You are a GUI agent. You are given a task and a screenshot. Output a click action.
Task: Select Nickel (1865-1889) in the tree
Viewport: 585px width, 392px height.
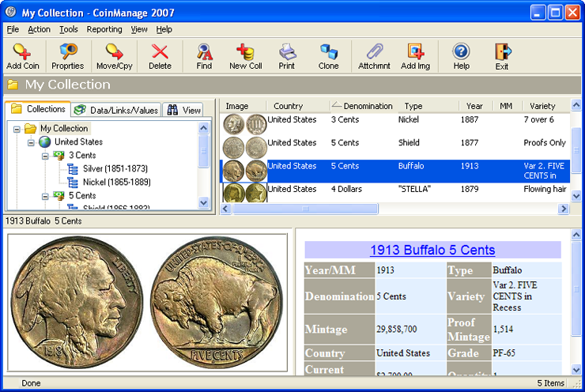coord(117,182)
